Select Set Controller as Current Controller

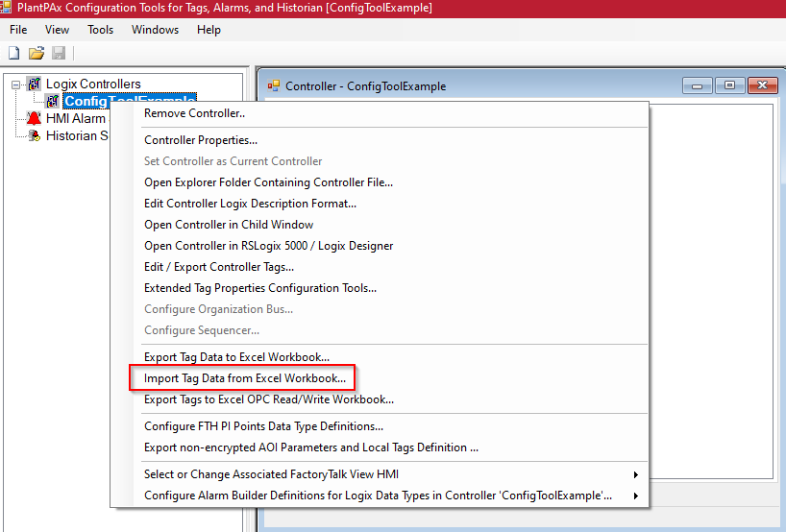pos(233,161)
